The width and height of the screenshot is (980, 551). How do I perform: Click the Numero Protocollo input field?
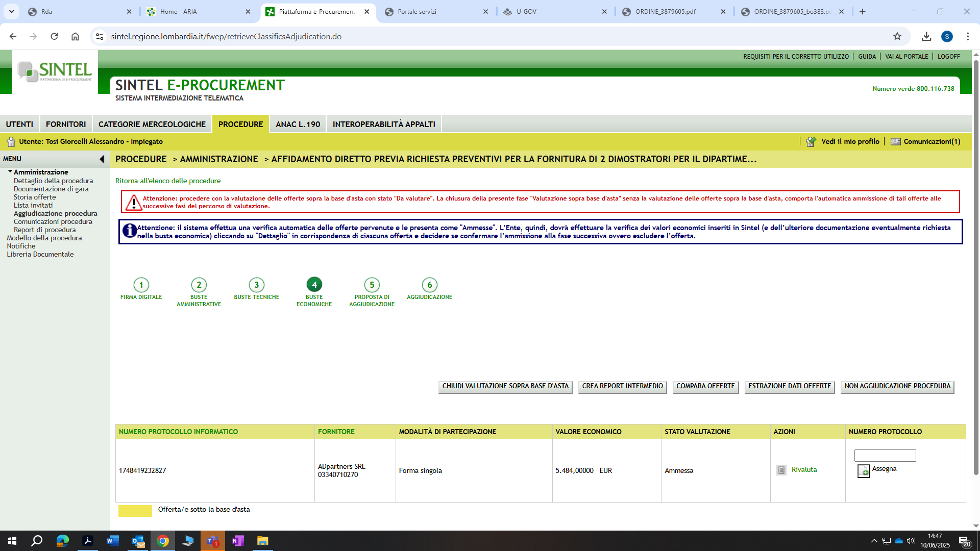(885, 455)
